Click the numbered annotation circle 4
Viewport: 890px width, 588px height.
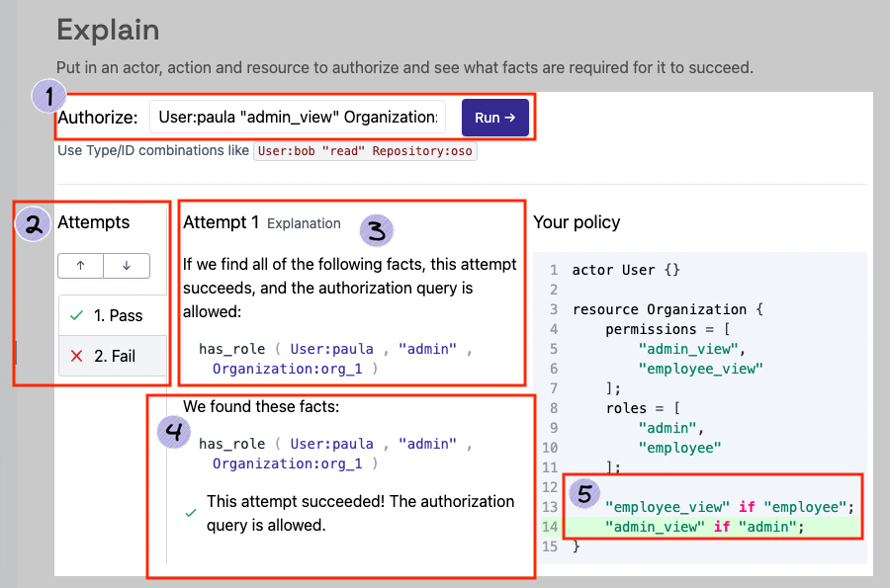(x=175, y=432)
